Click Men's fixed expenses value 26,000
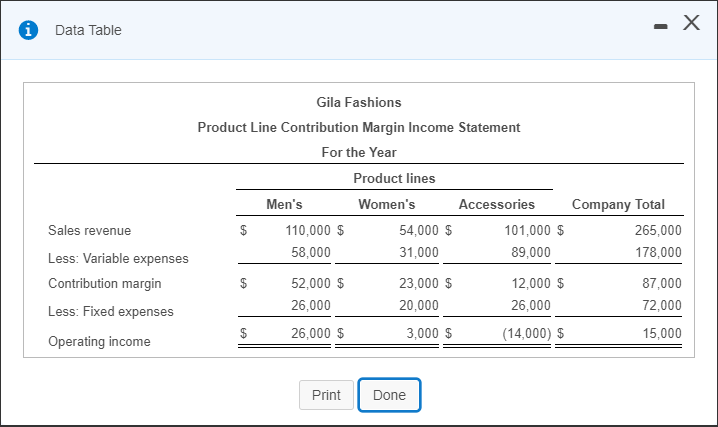Image resolution: width=718 pixels, height=427 pixels. pos(311,305)
